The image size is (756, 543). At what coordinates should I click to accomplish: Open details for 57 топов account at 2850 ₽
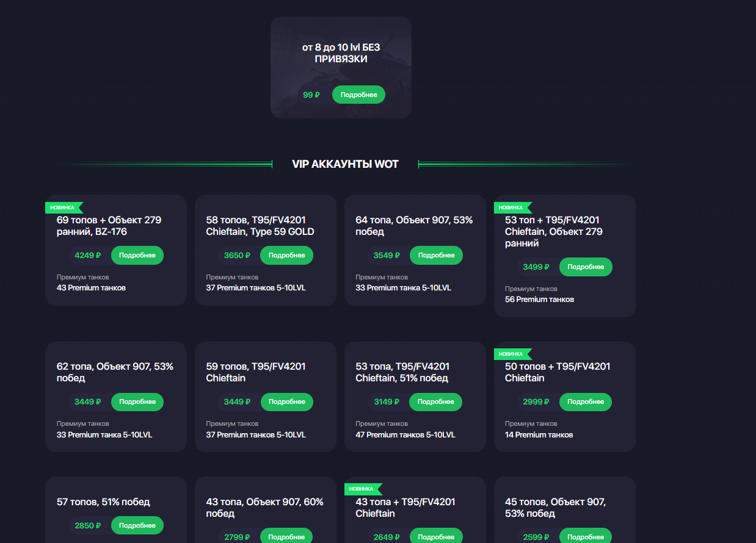tap(137, 525)
